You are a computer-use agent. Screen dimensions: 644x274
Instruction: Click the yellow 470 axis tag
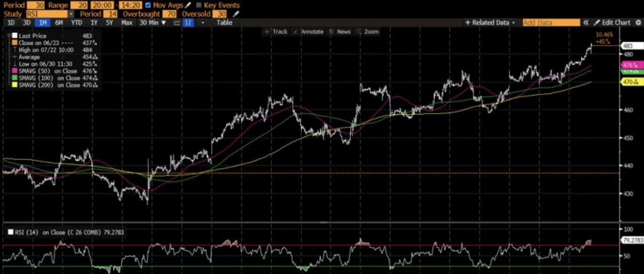pos(632,82)
